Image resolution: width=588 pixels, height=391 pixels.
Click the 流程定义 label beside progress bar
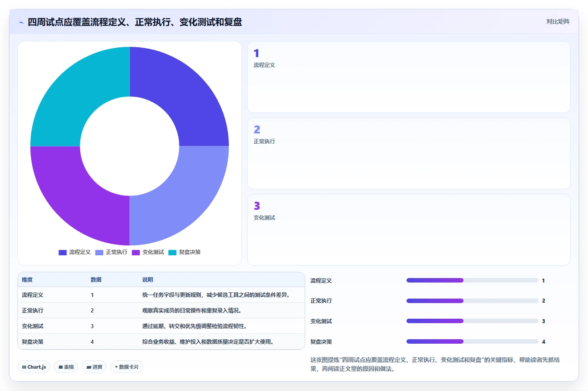[321, 281]
